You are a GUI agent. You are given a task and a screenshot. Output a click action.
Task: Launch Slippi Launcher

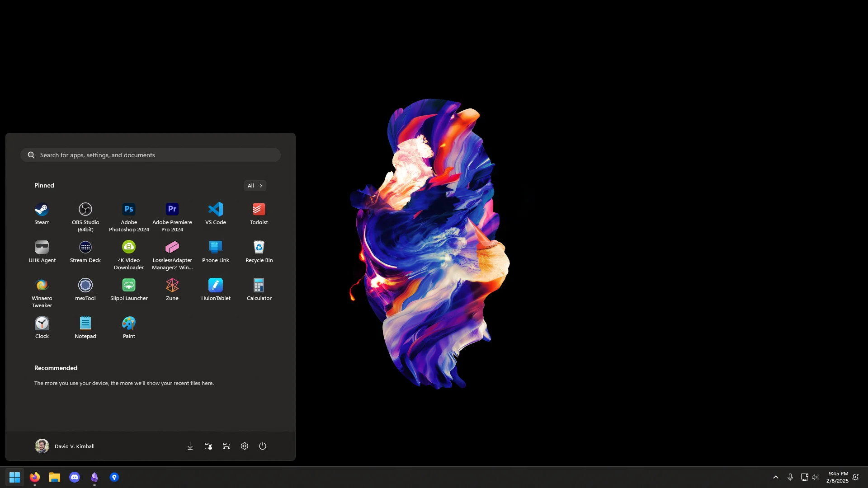(128, 289)
